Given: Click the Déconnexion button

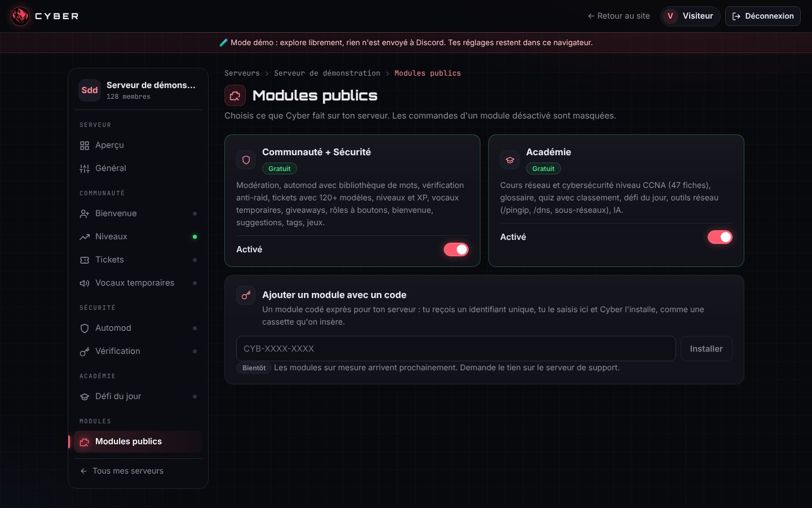Looking at the screenshot, I should point(763,16).
